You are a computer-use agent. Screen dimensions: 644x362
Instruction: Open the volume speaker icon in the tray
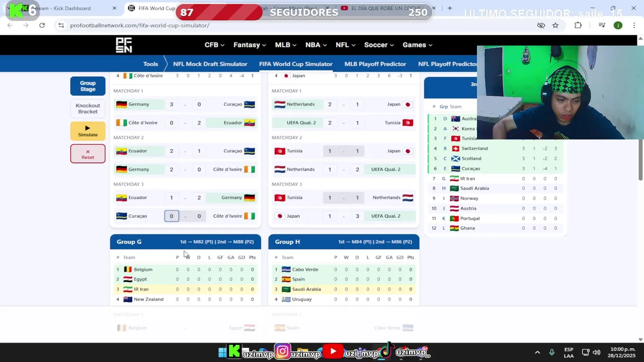point(597,352)
